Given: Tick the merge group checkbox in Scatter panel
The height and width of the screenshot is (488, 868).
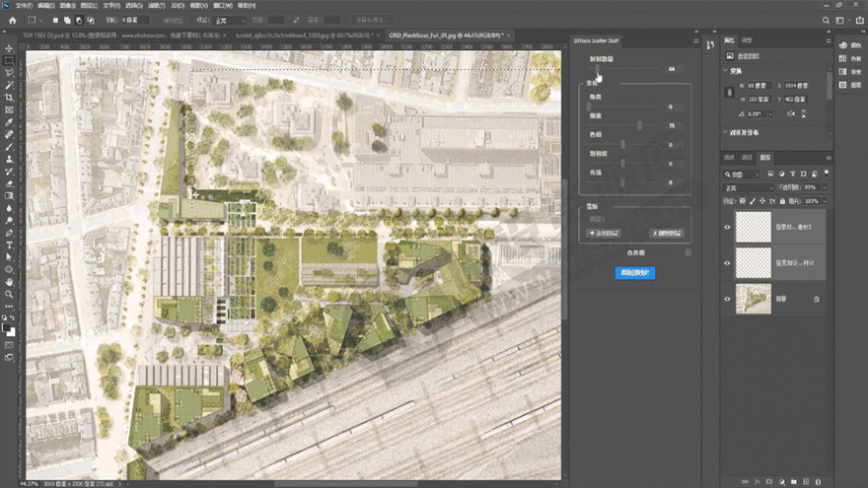Looking at the screenshot, I should [688, 252].
